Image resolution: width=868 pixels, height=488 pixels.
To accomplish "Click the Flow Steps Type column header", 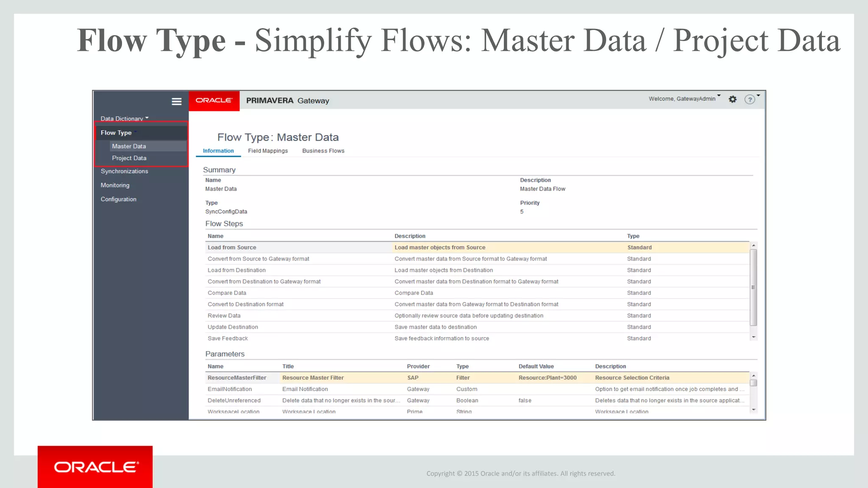I will 633,236.
